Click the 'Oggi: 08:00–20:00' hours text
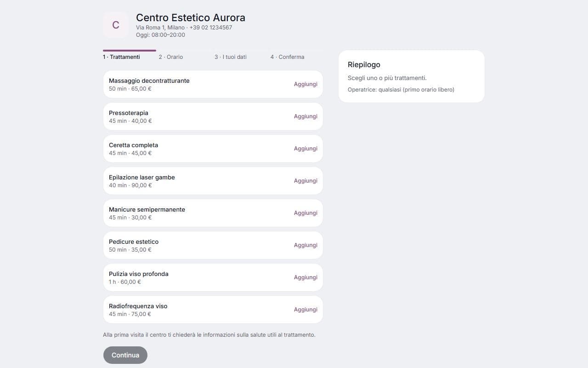588x368 pixels. tap(160, 35)
